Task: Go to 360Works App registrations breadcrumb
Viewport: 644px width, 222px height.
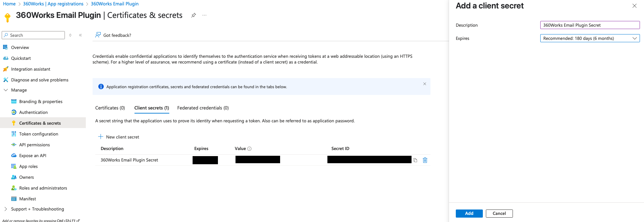Action: tap(53, 4)
